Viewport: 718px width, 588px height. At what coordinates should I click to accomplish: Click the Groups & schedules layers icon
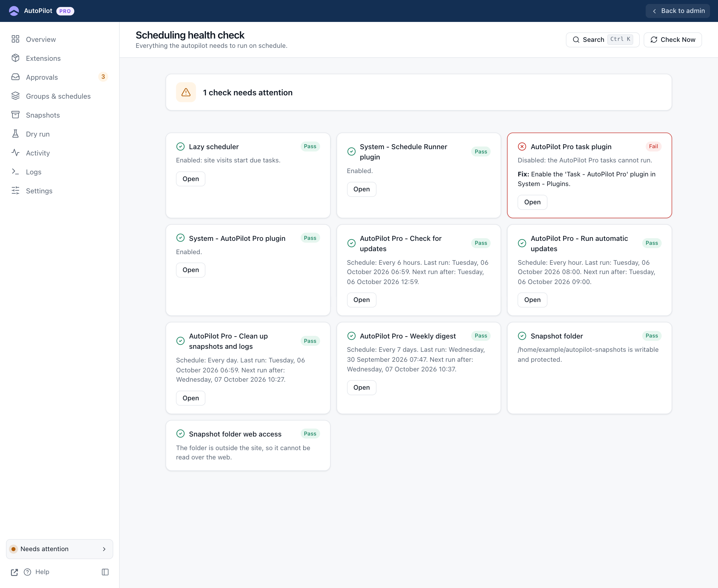[x=15, y=96]
